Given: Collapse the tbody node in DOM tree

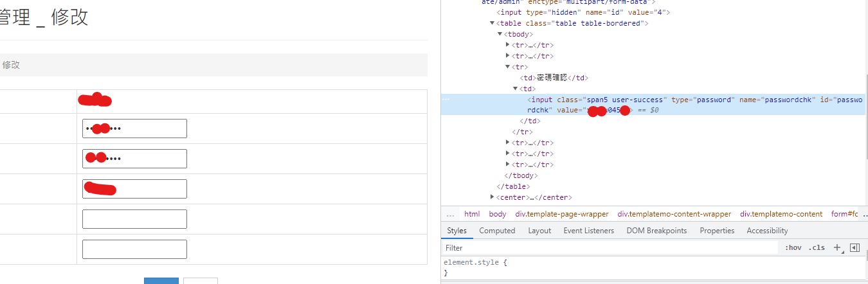Looking at the screenshot, I should click(x=500, y=34).
